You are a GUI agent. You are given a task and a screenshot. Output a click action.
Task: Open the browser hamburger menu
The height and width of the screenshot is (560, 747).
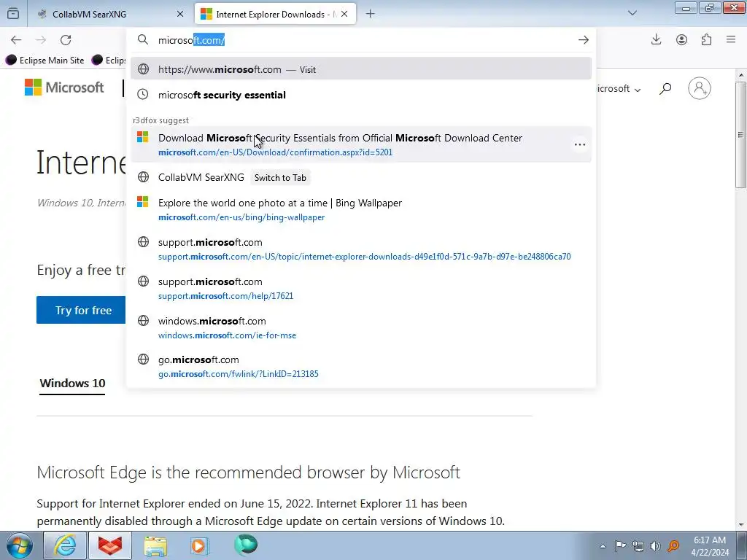[731, 40]
